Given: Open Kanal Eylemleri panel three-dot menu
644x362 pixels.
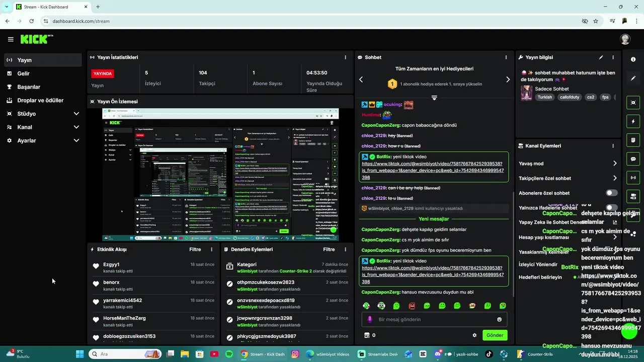Looking at the screenshot, I should pyautogui.click(x=613, y=146).
